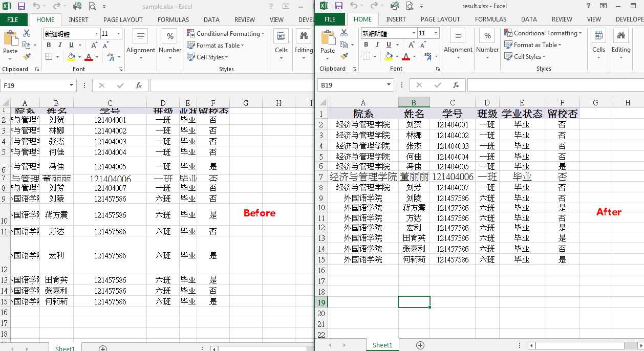Switch to INSERT tab in sample.xlsx
This screenshot has height=351, width=644.
click(x=78, y=20)
